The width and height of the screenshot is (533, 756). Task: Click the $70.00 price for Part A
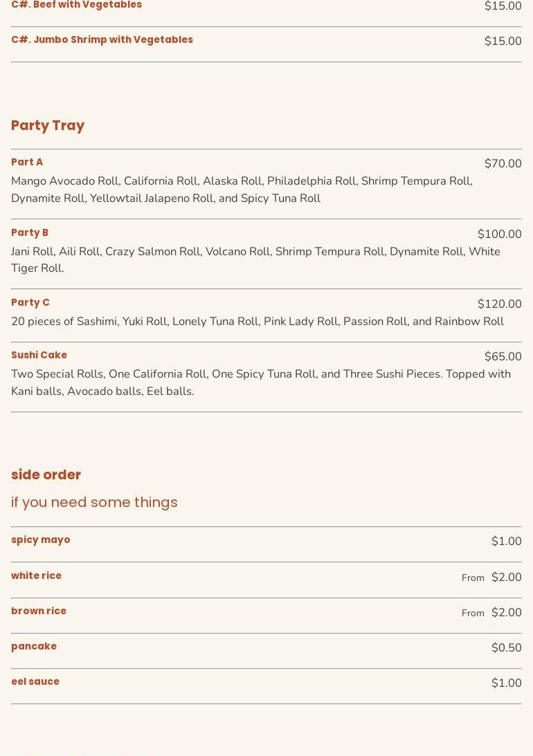click(x=503, y=163)
